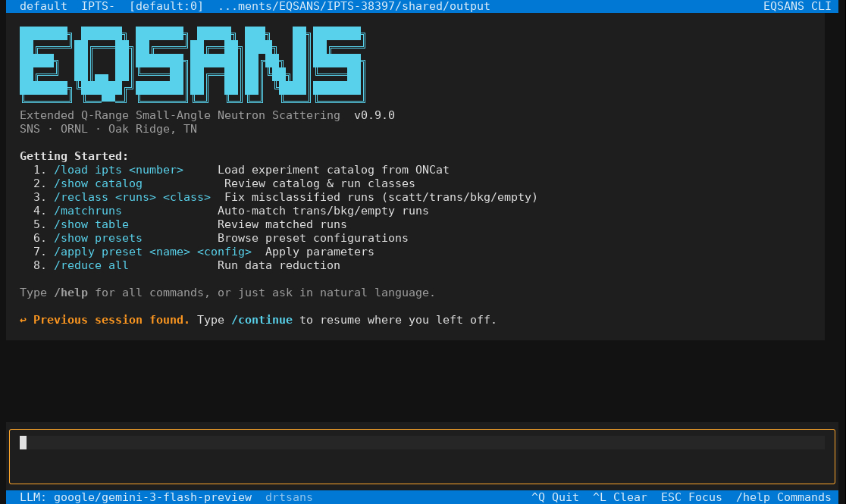846x504 pixels.
Task: Click 'Previous session found.' notice
Action: tap(111, 320)
